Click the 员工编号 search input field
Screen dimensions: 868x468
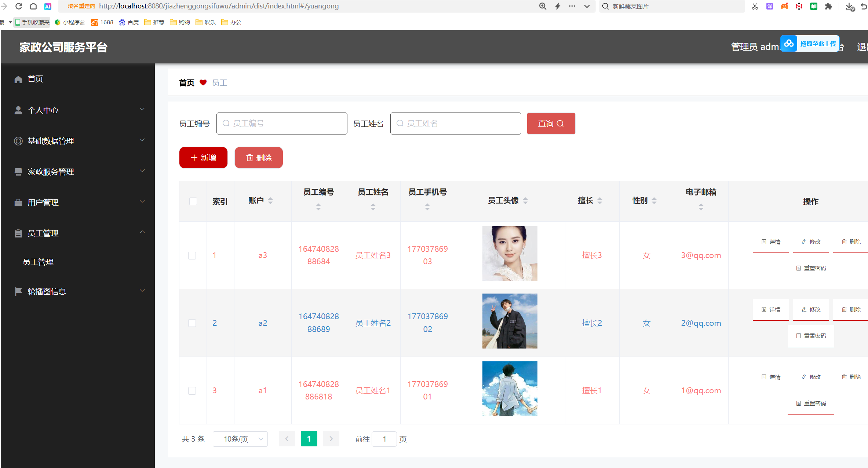tap(282, 124)
